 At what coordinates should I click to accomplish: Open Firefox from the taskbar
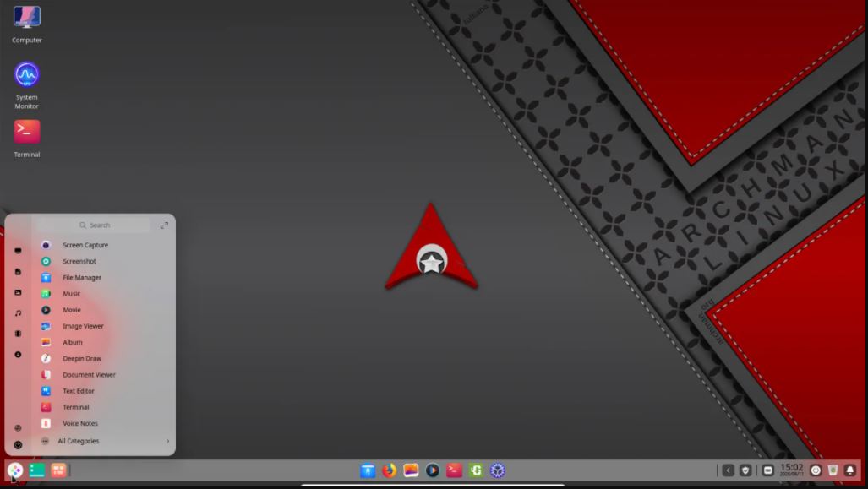click(x=388, y=470)
